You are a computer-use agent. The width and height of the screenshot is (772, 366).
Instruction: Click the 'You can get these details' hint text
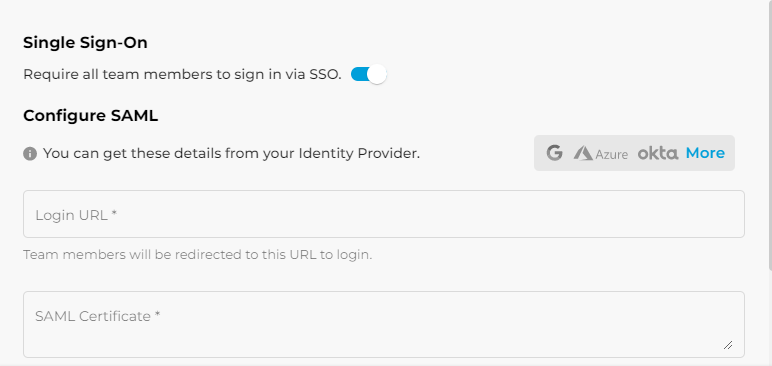click(x=231, y=154)
